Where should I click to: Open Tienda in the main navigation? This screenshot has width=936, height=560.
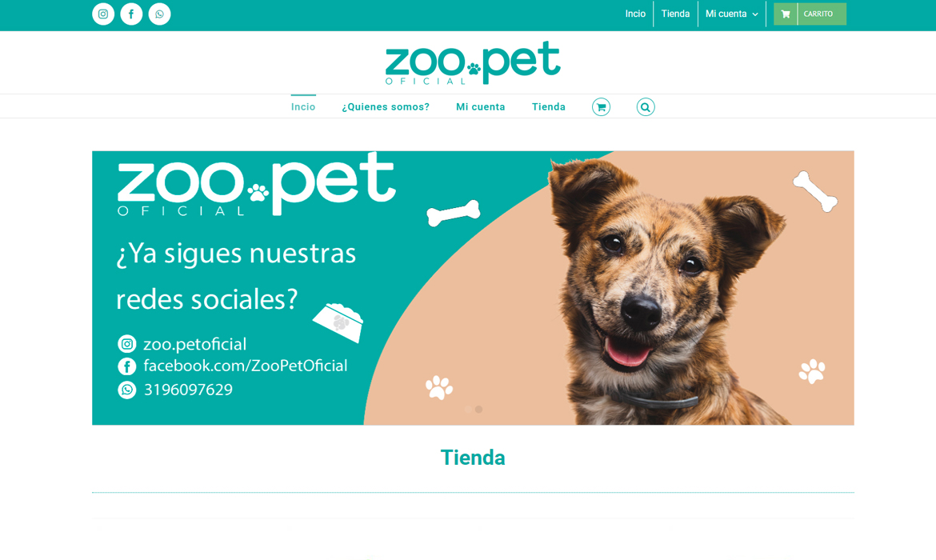tap(549, 107)
